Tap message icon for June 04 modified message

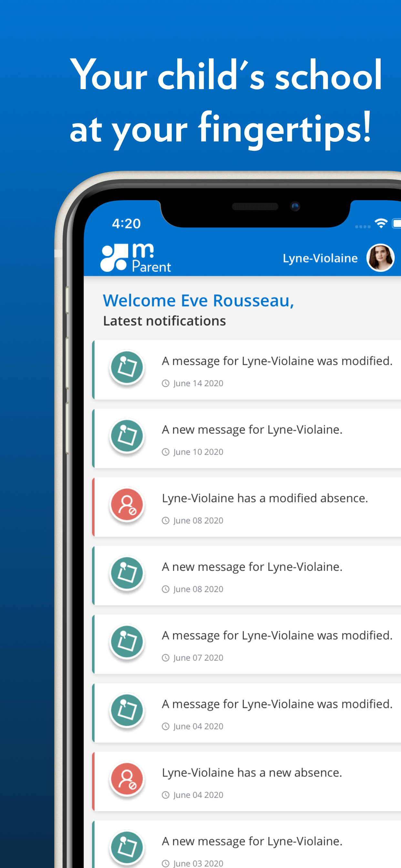click(x=127, y=711)
